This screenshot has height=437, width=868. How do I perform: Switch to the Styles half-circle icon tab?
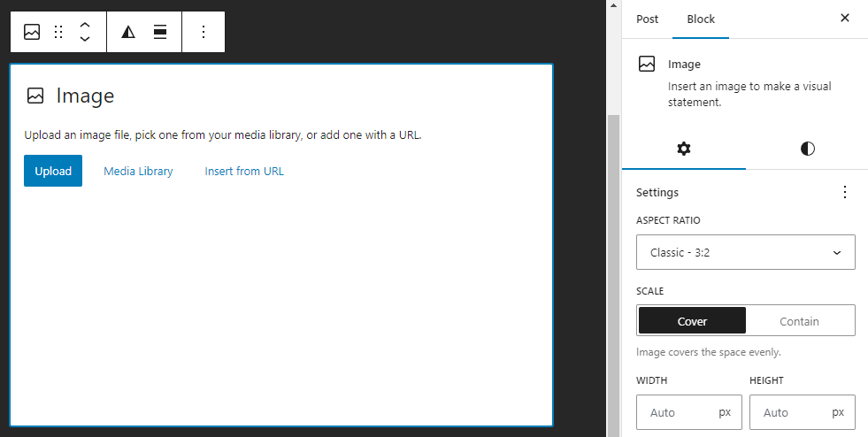(807, 149)
